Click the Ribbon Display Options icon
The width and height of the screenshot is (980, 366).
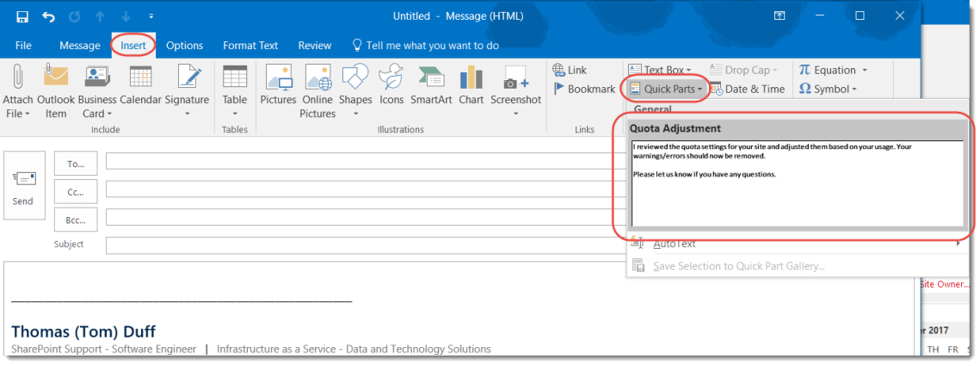(x=780, y=16)
